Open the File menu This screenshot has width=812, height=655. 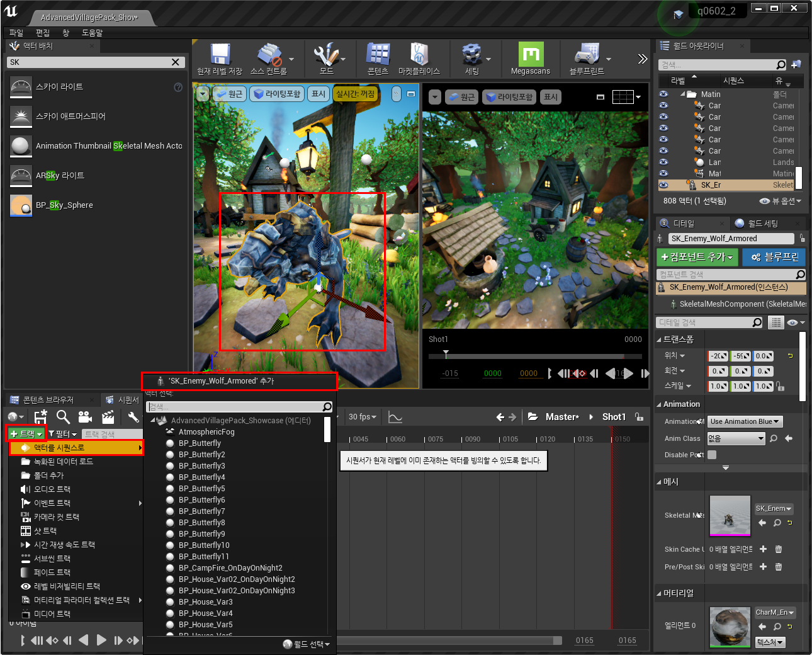pyautogui.click(x=16, y=33)
